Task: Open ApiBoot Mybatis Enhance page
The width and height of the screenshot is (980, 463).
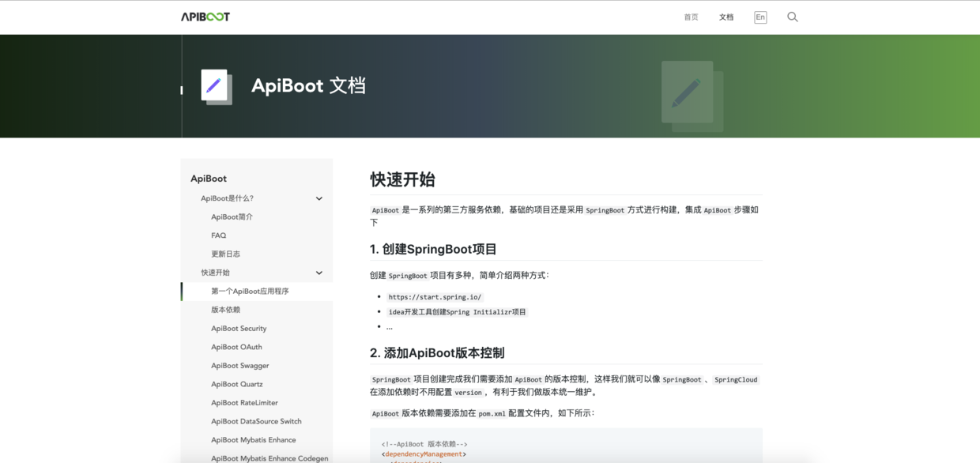Action: pos(254,439)
